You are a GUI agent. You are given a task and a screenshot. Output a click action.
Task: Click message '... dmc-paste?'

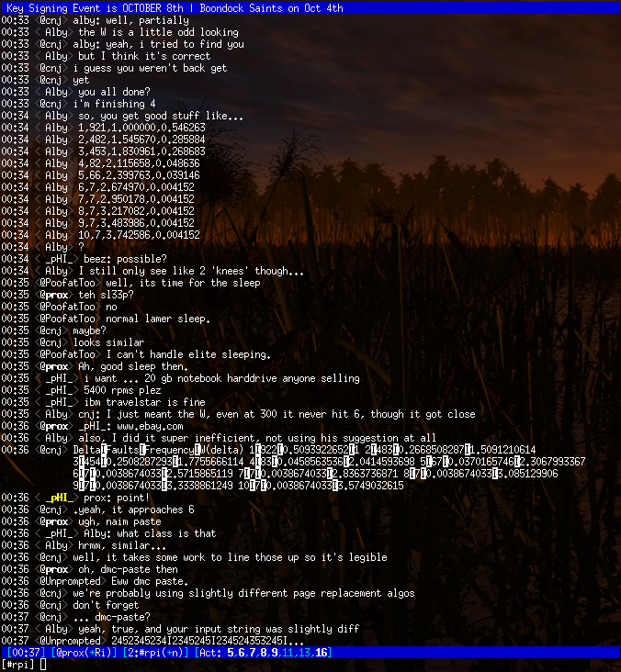point(111,618)
